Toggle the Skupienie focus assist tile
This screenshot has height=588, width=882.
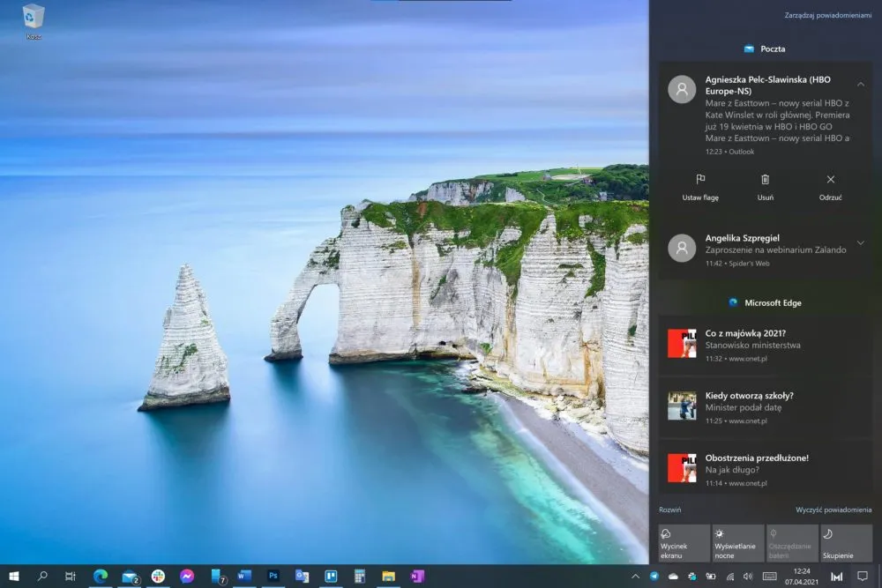tap(846, 543)
